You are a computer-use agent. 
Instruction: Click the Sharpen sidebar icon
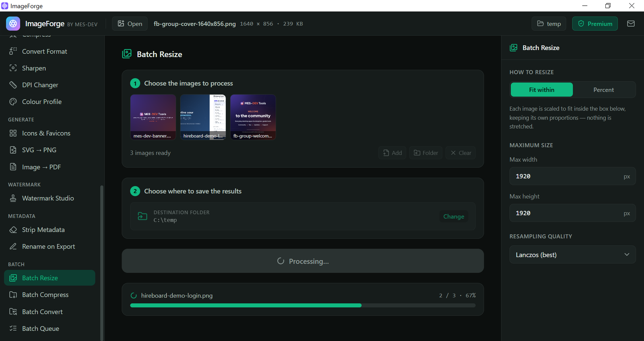pyautogui.click(x=13, y=68)
